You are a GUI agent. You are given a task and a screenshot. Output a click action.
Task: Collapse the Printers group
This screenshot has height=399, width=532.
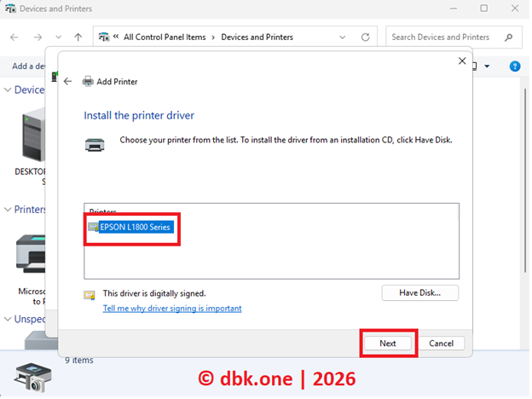pos(9,210)
